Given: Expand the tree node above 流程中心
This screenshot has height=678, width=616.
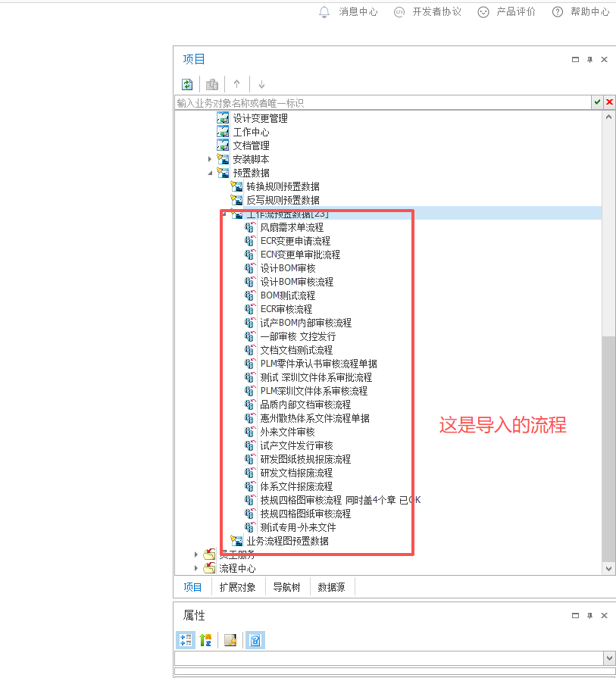Looking at the screenshot, I should [196, 555].
